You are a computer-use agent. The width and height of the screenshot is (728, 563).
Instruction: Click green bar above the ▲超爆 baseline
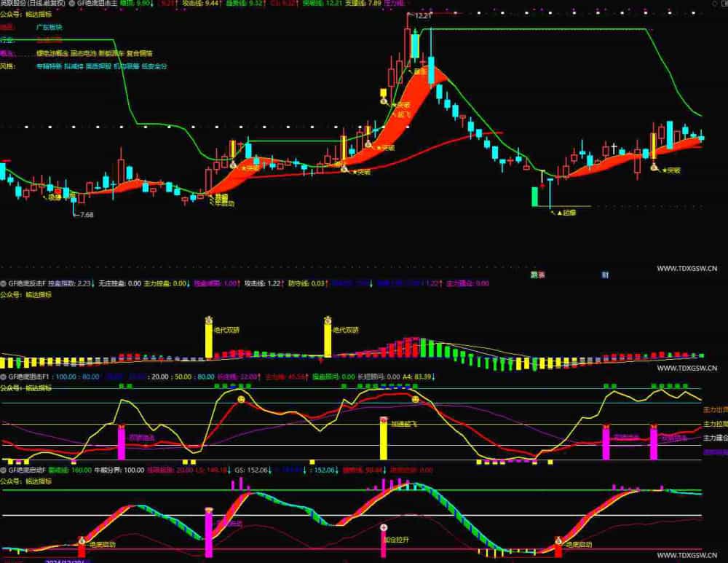[x=535, y=197]
